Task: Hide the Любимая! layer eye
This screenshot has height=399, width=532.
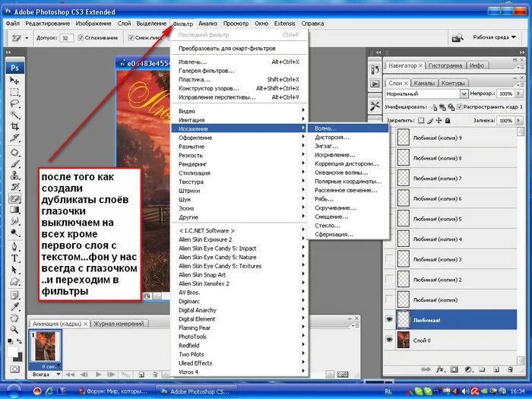Action: [389, 320]
